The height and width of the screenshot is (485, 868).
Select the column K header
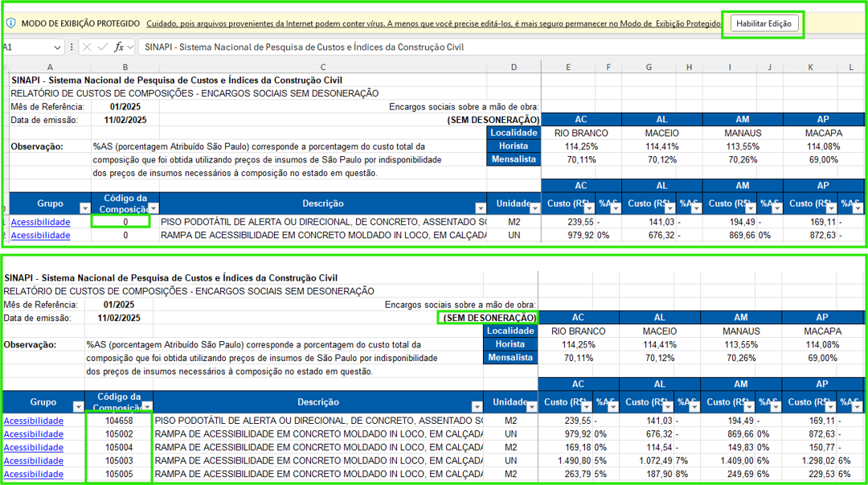pos(810,67)
